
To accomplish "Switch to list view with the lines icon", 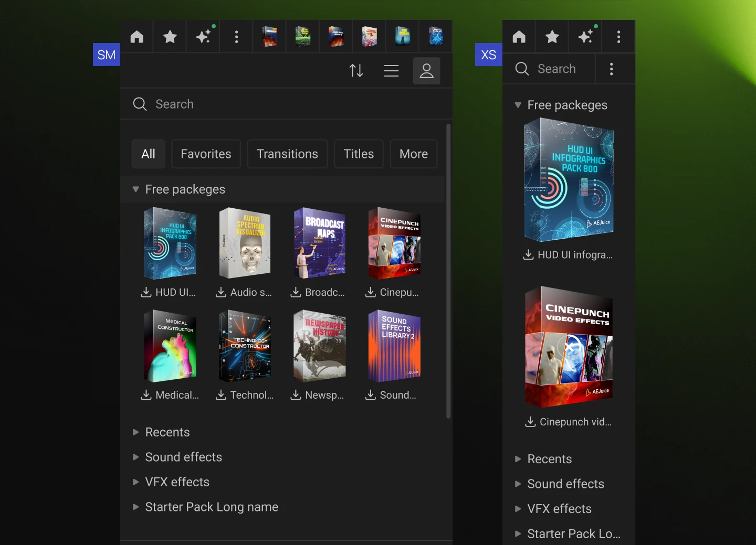I will tap(392, 70).
